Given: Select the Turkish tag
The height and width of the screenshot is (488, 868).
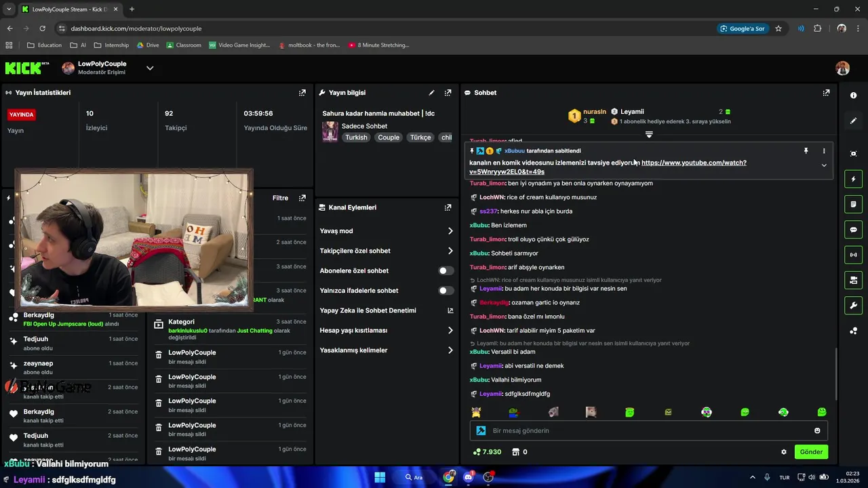Looking at the screenshot, I should coord(356,137).
